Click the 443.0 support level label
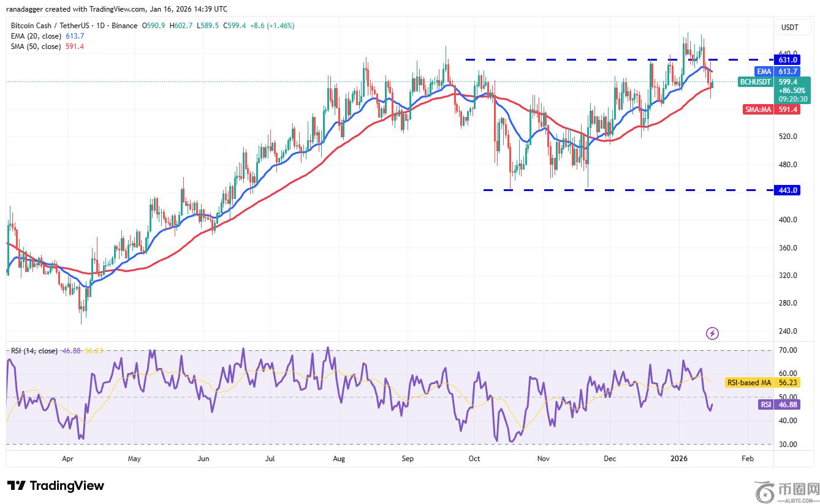This screenshot has width=820, height=504. click(x=788, y=190)
